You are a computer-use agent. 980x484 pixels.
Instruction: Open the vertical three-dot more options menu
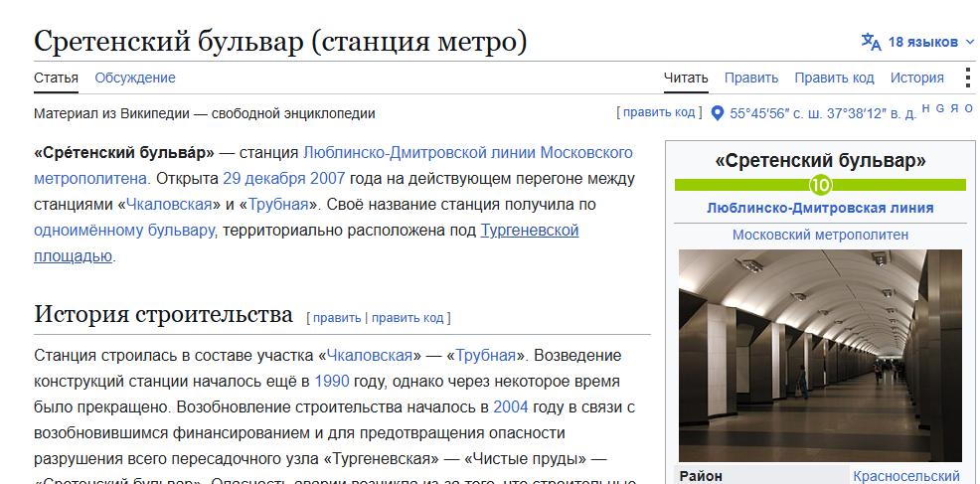tap(967, 79)
